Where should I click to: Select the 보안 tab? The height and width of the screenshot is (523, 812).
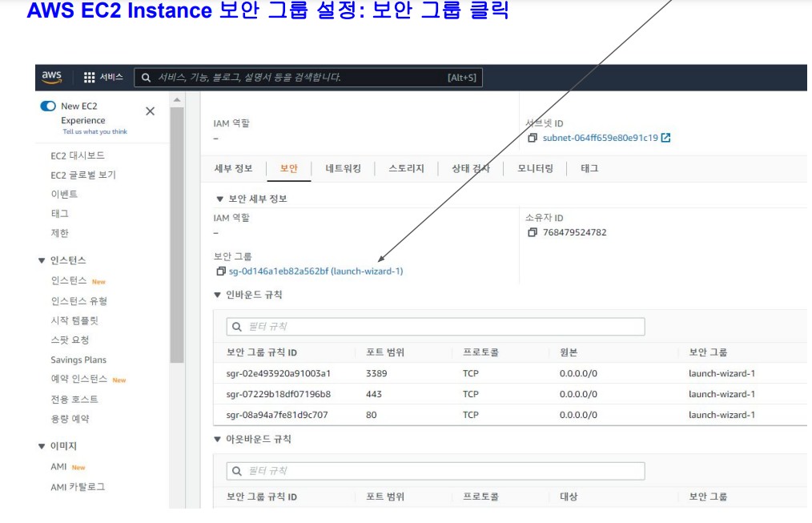point(289,168)
